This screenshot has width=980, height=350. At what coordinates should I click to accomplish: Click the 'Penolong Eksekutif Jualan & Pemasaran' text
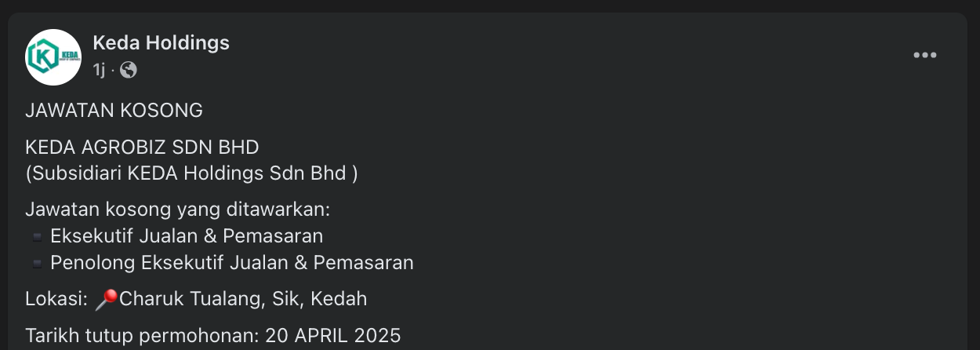(232, 263)
